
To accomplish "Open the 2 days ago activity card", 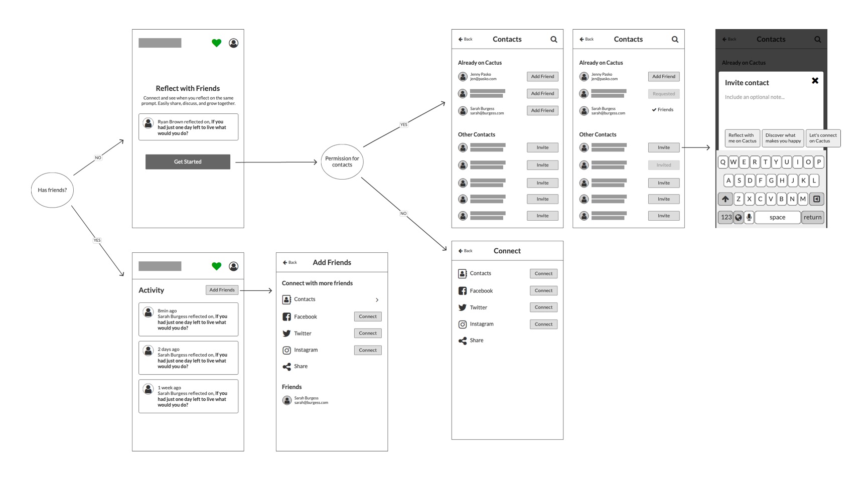I will 188,358.
